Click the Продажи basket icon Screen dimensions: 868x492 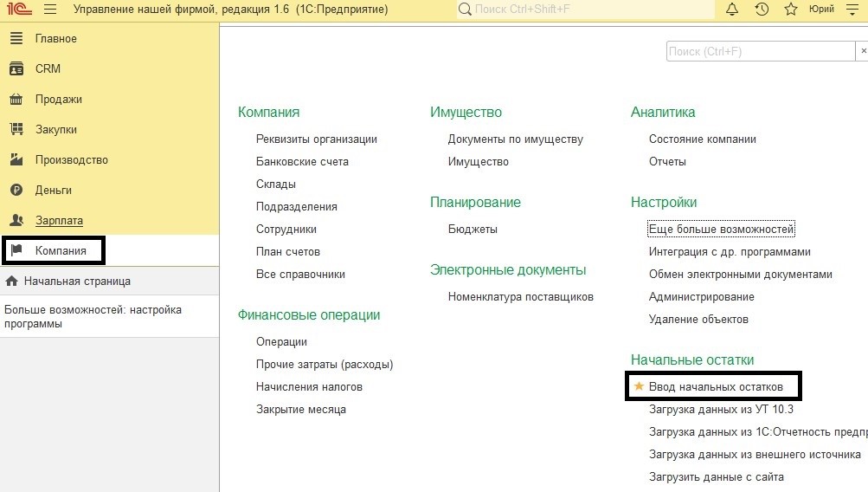point(16,99)
